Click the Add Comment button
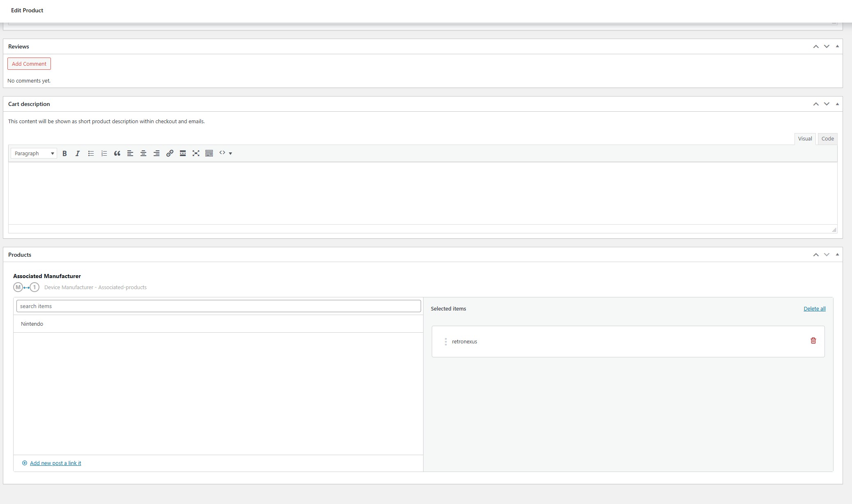 (29, 64)
